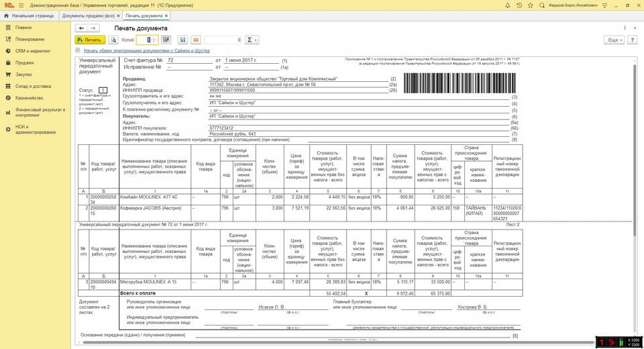
Task: Close the Документы продажи (все) tab
Action: [x=118, y=15]
